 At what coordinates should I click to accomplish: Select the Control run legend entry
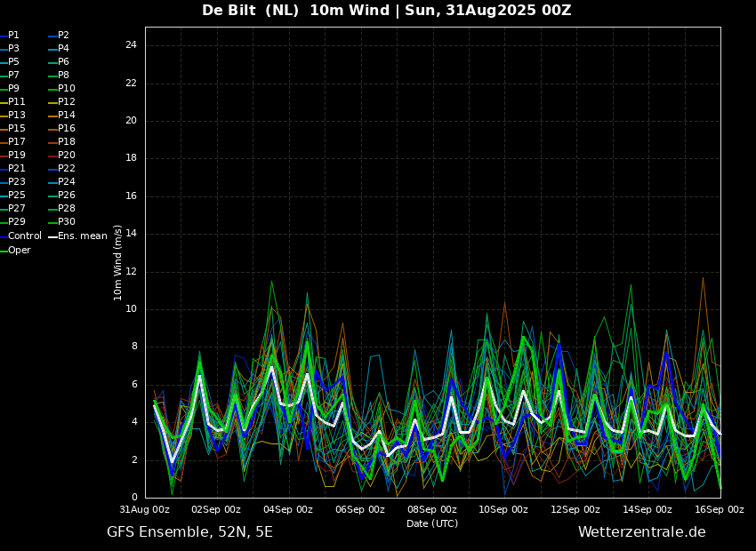point(24,236)
